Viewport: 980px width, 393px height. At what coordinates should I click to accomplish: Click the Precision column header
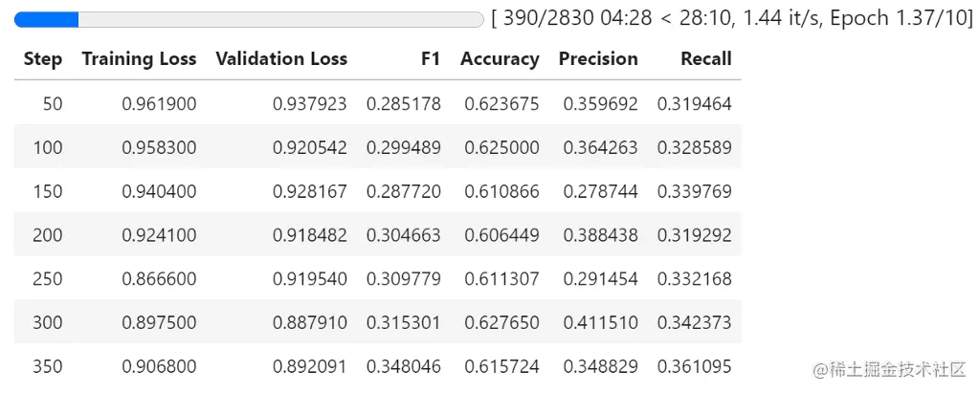[x=598, y=59]
